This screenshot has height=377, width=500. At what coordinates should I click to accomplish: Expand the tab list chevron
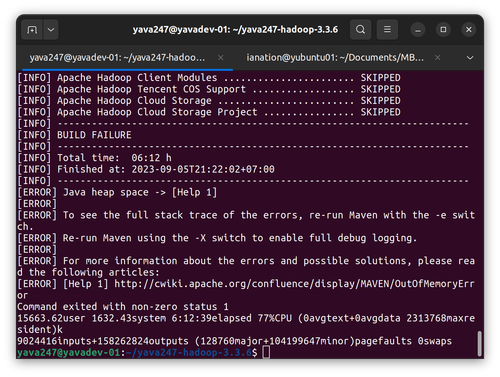(x=470, y=58)
